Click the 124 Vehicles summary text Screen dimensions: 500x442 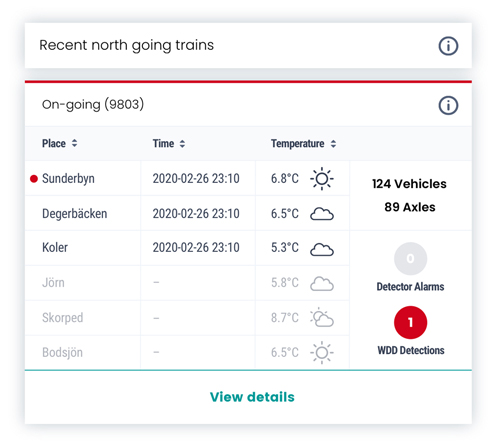409,184
